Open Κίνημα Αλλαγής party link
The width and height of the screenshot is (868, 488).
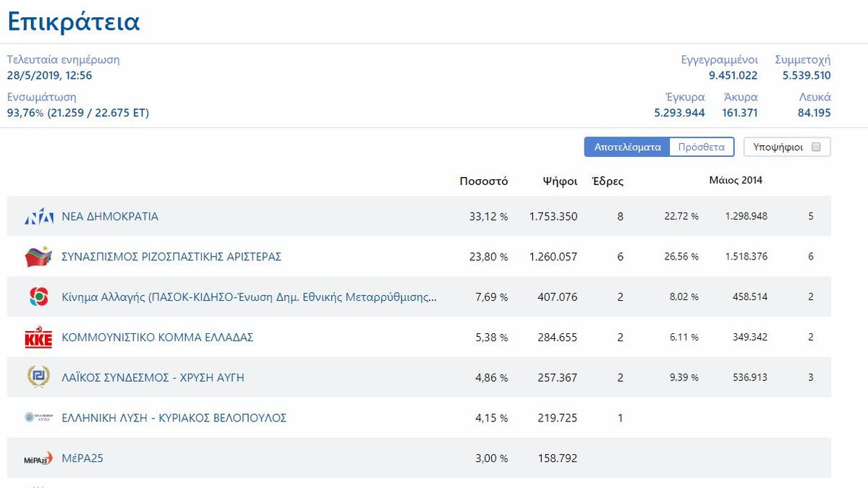[x=250, y=297]
